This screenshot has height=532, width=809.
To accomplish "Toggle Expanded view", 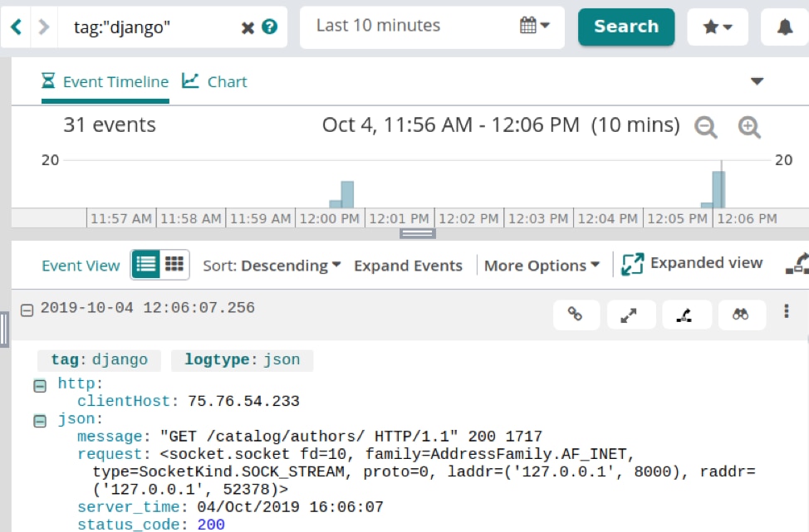I will point(693,264).
